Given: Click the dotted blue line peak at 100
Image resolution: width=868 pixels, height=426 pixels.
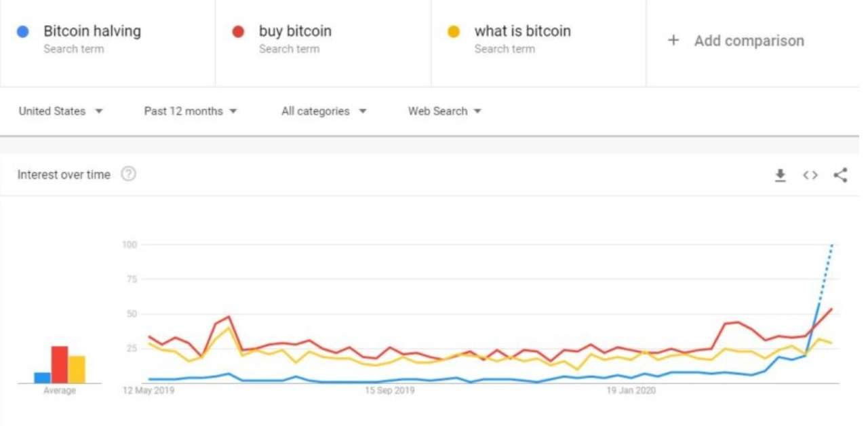Looking at the screenshot, I should click(x=831, y=246).
